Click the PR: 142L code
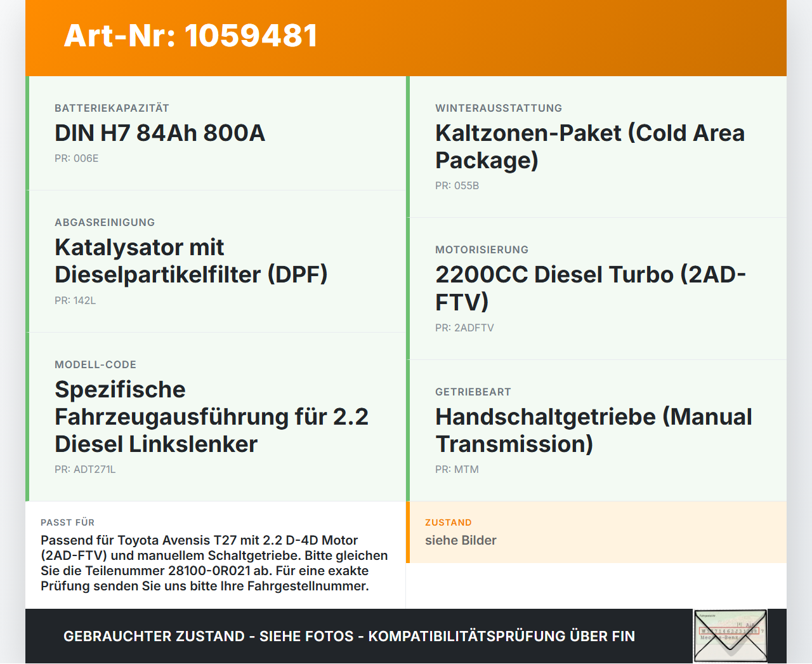The height and width of the screenshot is (664, 812). coord(75,300)
